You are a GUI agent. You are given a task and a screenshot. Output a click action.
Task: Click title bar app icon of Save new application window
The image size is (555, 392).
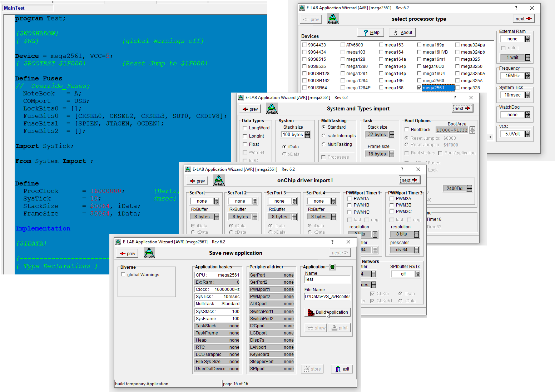click(x=118, y=242)
